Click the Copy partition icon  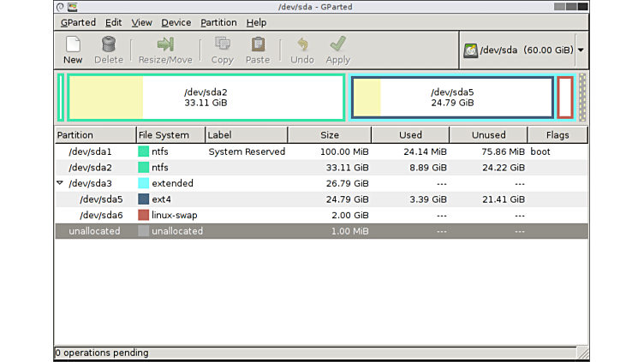[x=222, y=45]
